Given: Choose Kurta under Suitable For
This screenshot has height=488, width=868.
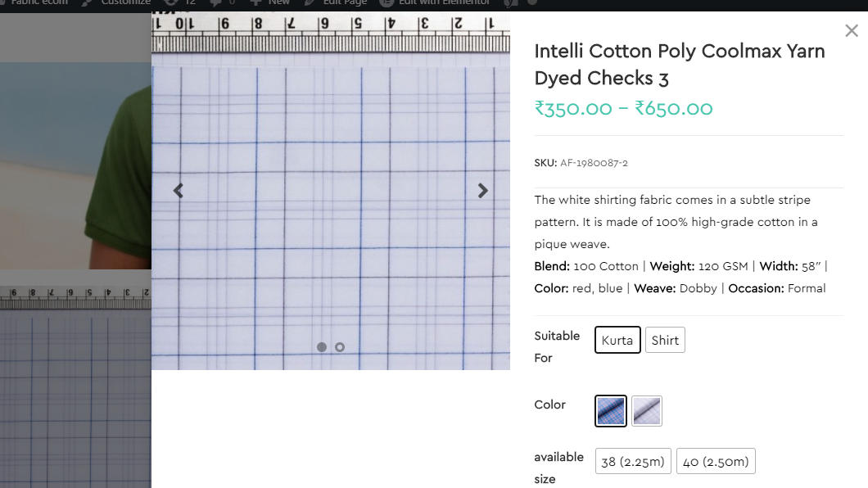Looking at the screenshot, I should tap(617, 340).
